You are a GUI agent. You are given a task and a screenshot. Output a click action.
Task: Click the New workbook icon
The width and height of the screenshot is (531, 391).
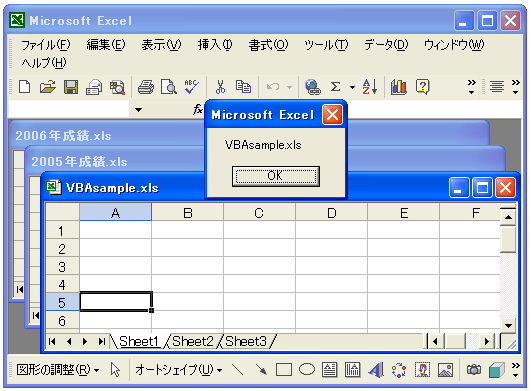click(24, 87)
